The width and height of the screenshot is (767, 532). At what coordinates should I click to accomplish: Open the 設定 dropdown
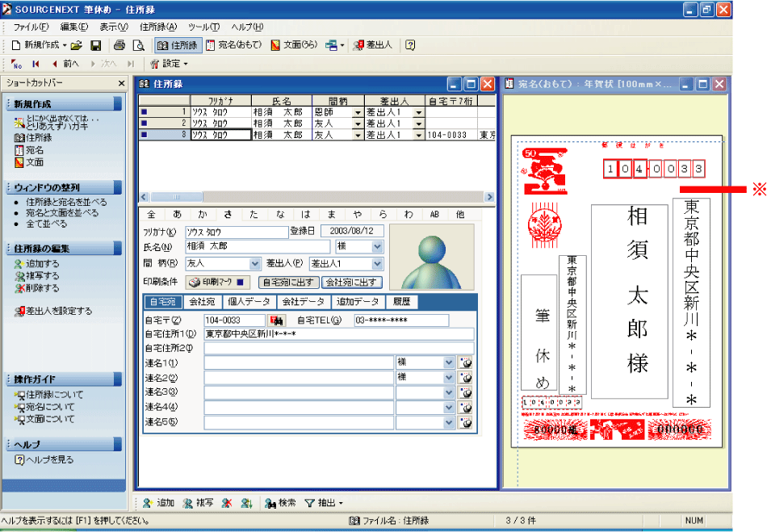click(x=169, y=64)
